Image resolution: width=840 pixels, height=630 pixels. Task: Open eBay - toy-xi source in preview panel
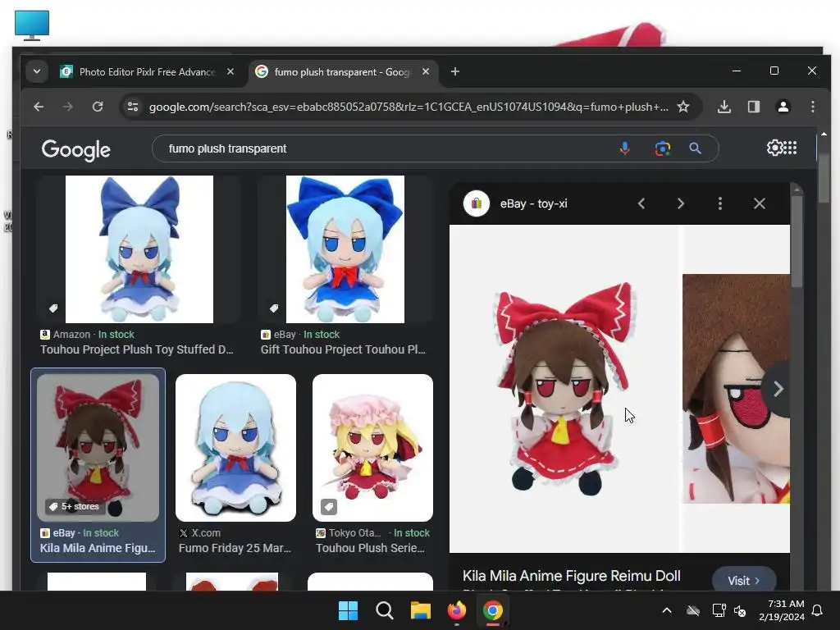[x=515, y=203]
